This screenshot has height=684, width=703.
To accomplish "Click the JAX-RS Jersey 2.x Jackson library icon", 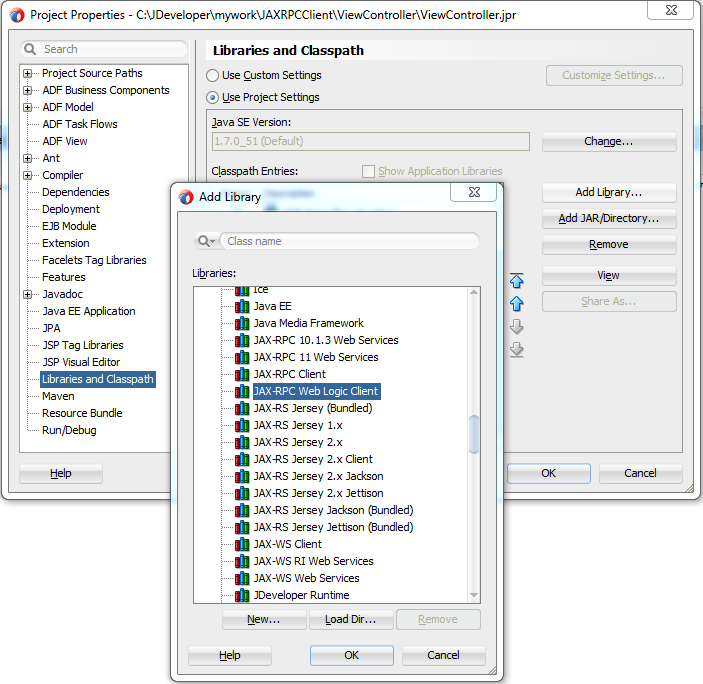I will [242, 476].
